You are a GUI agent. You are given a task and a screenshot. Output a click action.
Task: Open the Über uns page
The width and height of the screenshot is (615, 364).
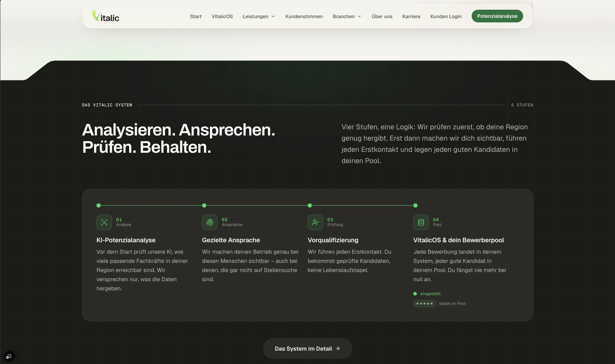click(382, 16)
